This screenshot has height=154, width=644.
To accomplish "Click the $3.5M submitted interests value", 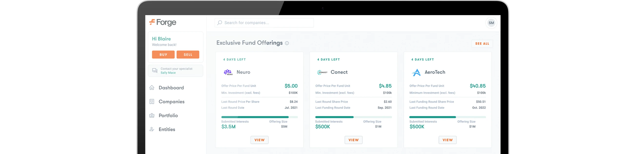I will [228, 126].
